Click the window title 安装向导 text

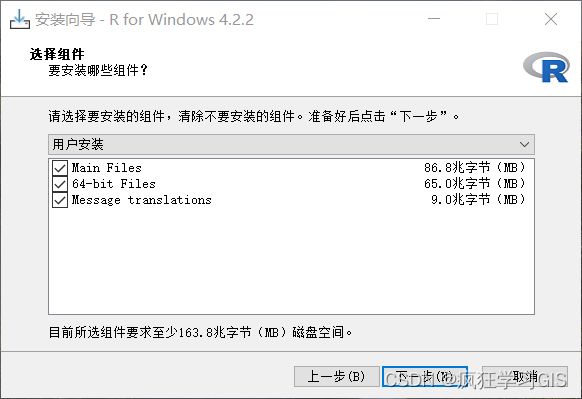[65, 19]
